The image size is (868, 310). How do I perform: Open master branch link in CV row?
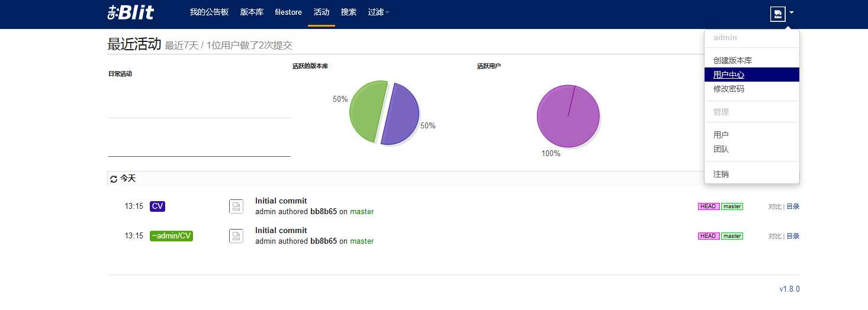point(362,211)
